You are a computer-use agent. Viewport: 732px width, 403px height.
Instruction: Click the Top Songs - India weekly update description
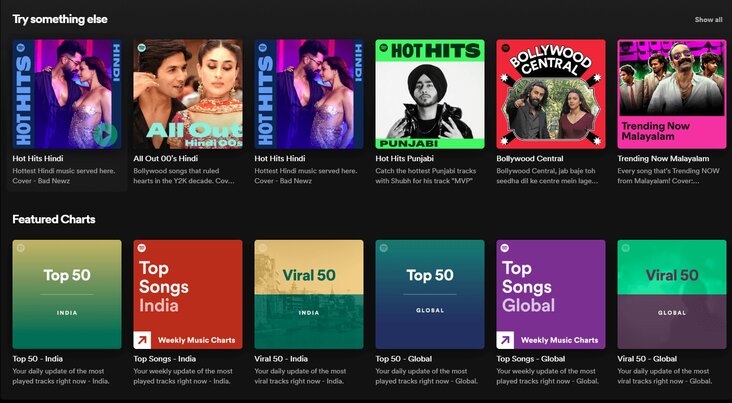183,376
